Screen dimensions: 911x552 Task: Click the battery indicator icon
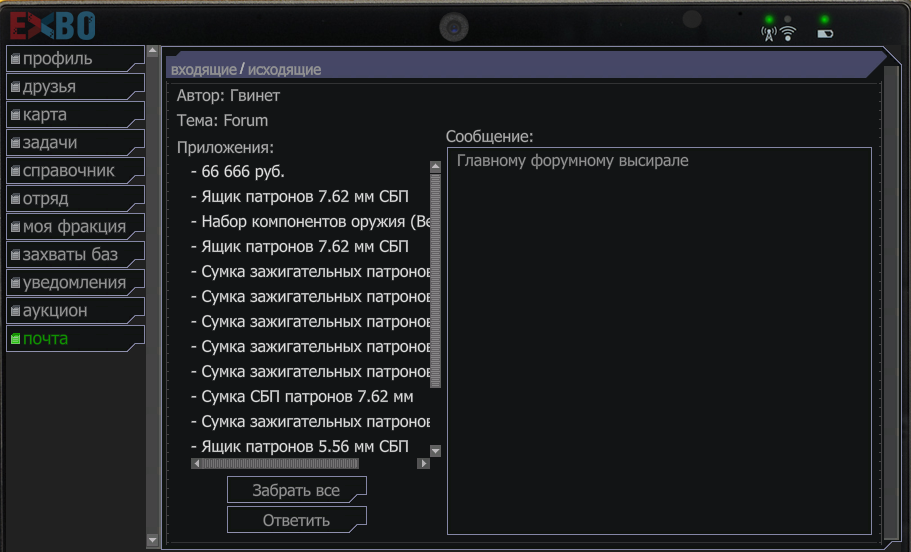pyautogui.click(x=824, y=33)
